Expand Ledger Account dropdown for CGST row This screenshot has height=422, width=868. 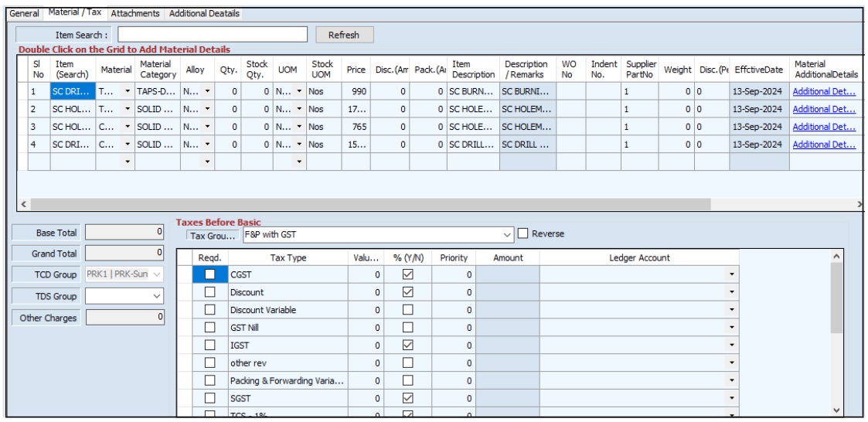click(731, 275)
